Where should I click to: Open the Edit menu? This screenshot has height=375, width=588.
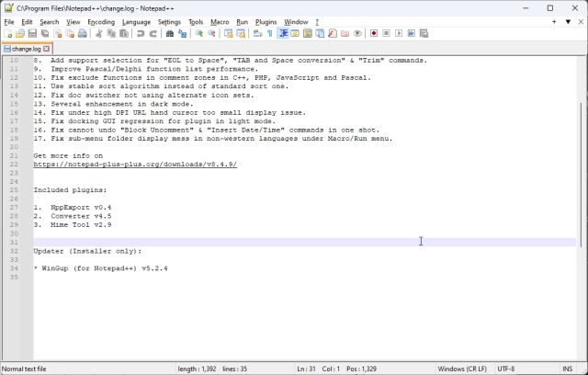point(27,22)
